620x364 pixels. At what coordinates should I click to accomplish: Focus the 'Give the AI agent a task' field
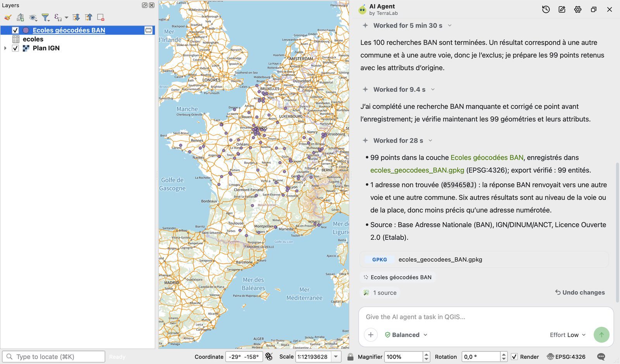click(x=486, y=317)
